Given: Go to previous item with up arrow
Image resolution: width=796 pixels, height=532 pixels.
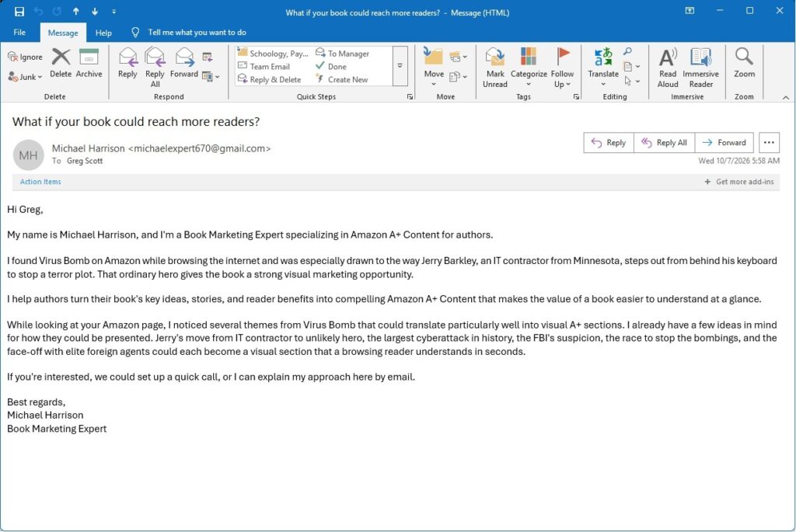Looking at the screenshot, I should coord(75,12).
